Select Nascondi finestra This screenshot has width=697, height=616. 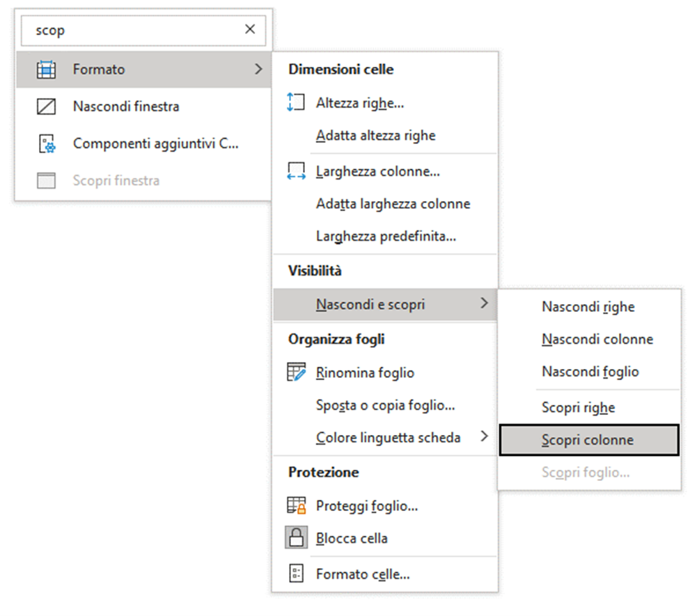143,106
